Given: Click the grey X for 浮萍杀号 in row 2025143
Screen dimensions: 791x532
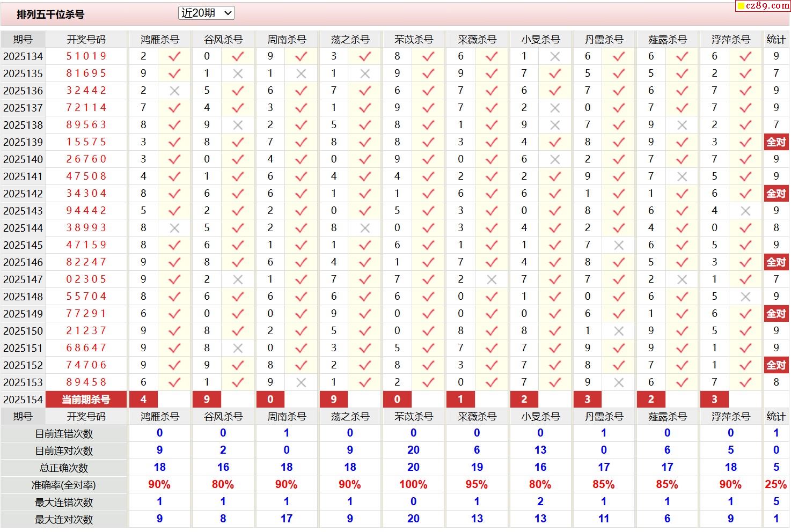Looking at the screenshot, I should pyautogui.click(x=745, y=211).
